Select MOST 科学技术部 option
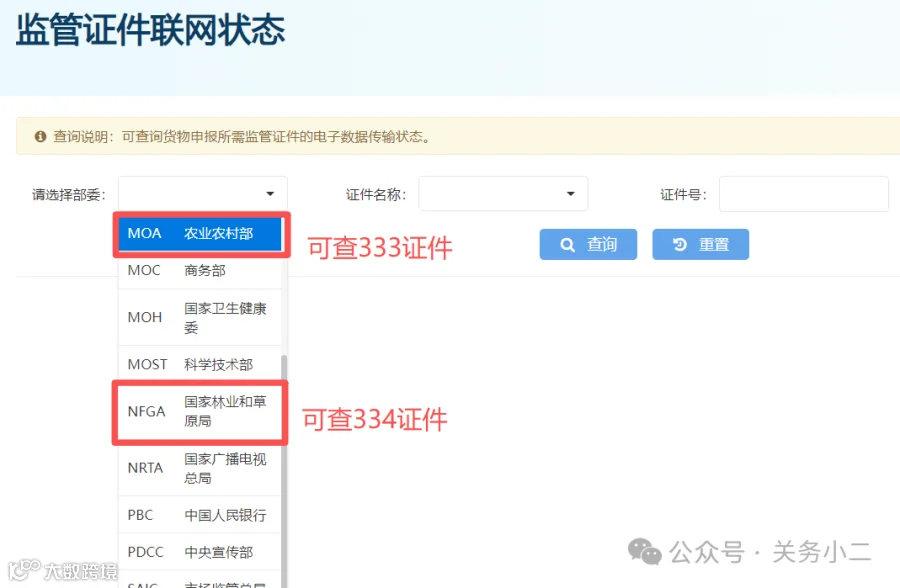This screenshot has width=900, height=588. coord(200,364)
